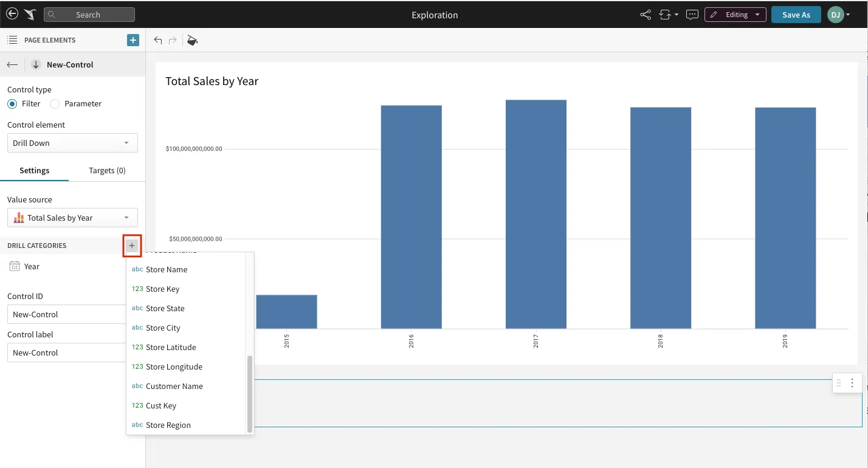Edit the Control ID field
Screen dimensions: 868x468
[x=67, y=314]
